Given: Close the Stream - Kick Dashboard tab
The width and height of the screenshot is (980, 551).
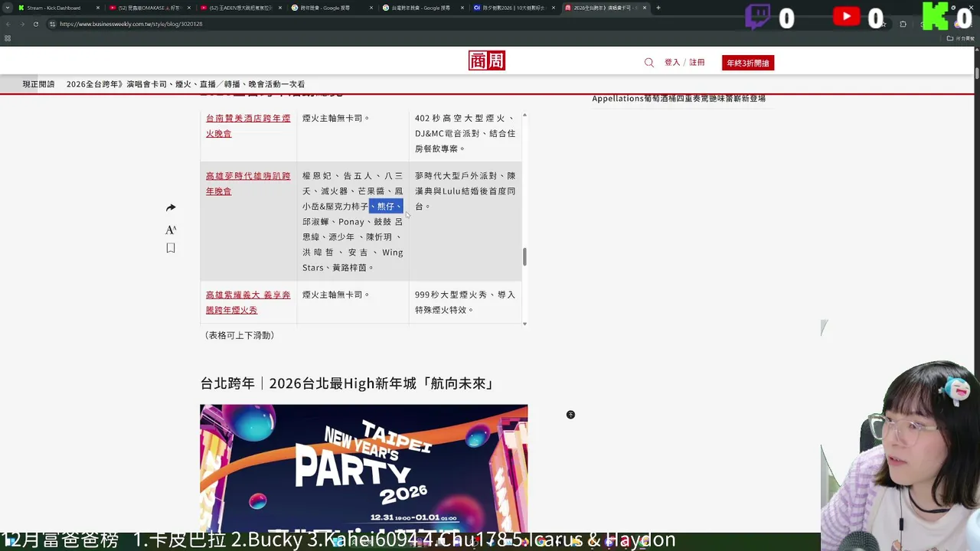Looking at the screenshot, I should click(98, 8).
